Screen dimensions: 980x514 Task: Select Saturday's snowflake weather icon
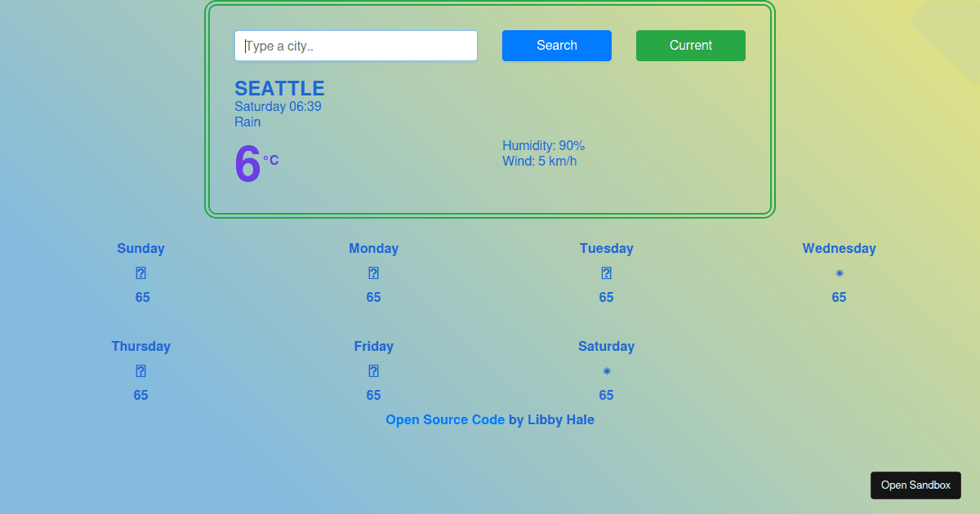[606, 371]
